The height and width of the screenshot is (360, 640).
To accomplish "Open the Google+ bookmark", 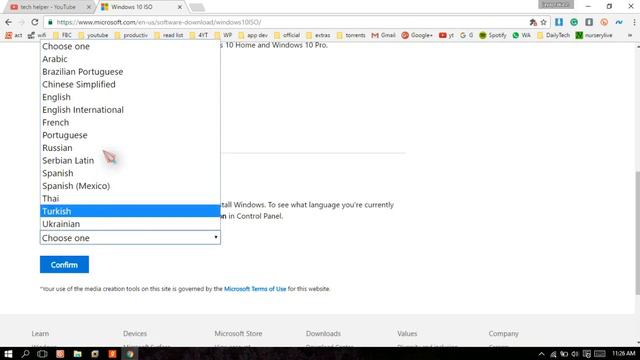I will [417, 36].
